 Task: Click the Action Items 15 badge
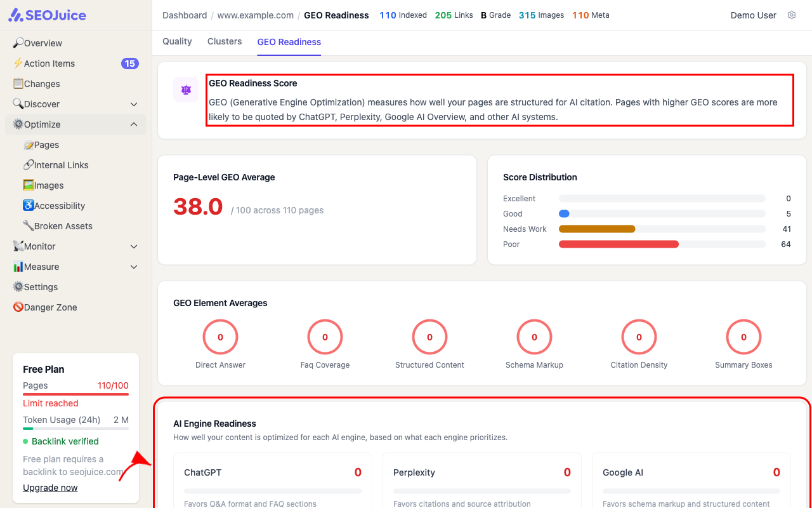130,63
